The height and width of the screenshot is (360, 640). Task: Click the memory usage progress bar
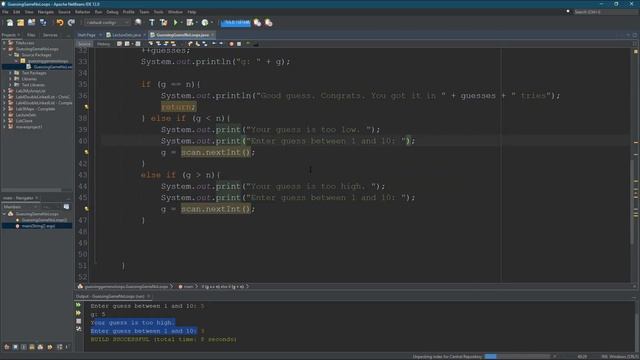[236, 22]
